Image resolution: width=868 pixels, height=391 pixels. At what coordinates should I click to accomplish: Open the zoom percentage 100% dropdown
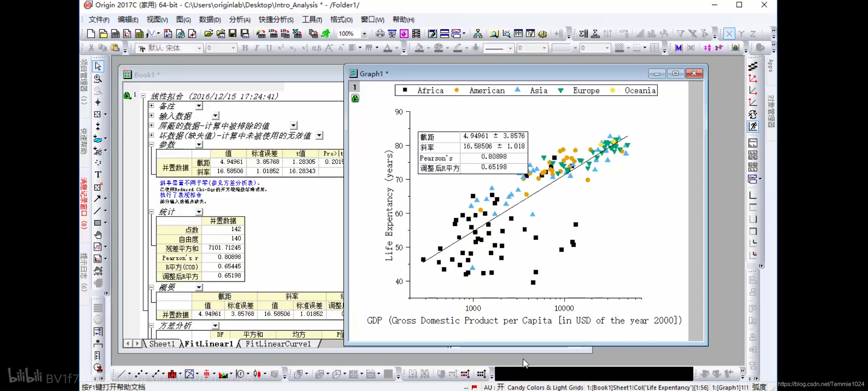click(364, 34)
